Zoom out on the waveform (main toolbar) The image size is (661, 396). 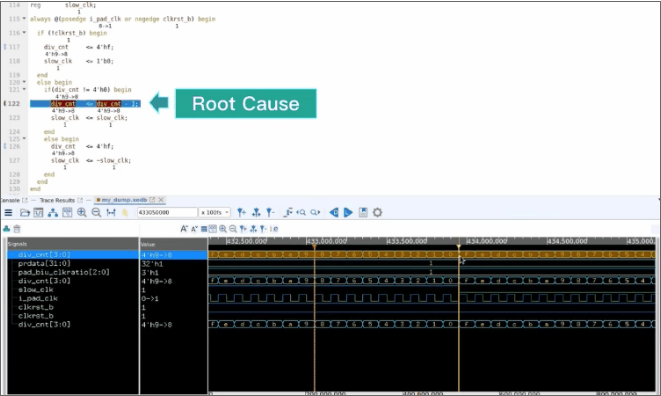pyautogui.click(x=96, y=213)
